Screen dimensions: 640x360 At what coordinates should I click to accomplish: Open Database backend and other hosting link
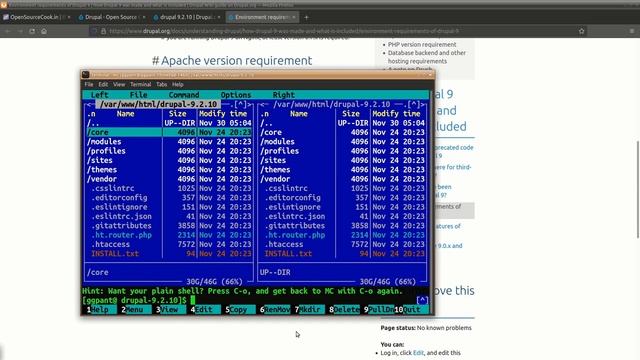point(427,57)
